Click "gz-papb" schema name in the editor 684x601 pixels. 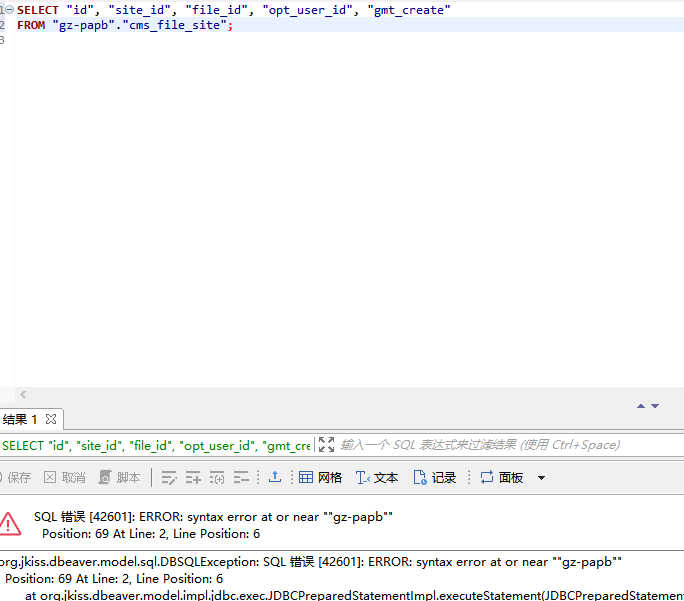(84, 25)
